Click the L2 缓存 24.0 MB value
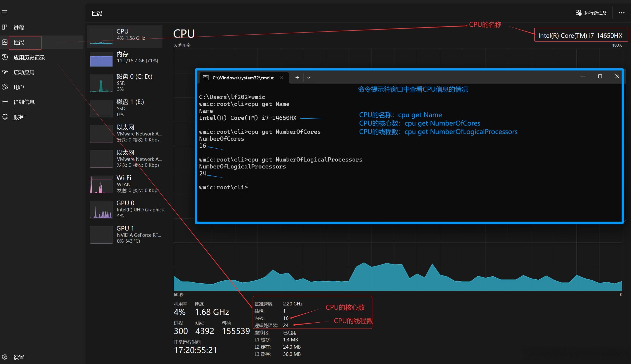The image size is (631, 364). click(x=292, y=347)
